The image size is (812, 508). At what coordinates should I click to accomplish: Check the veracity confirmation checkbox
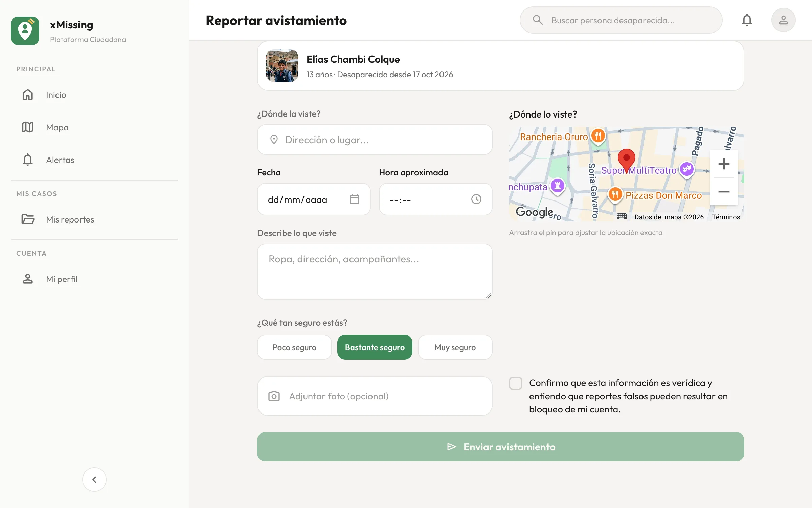coord(516,383)
